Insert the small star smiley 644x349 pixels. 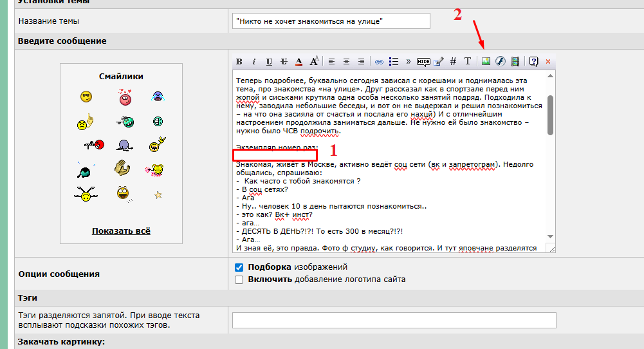click(x=158, y=195)
